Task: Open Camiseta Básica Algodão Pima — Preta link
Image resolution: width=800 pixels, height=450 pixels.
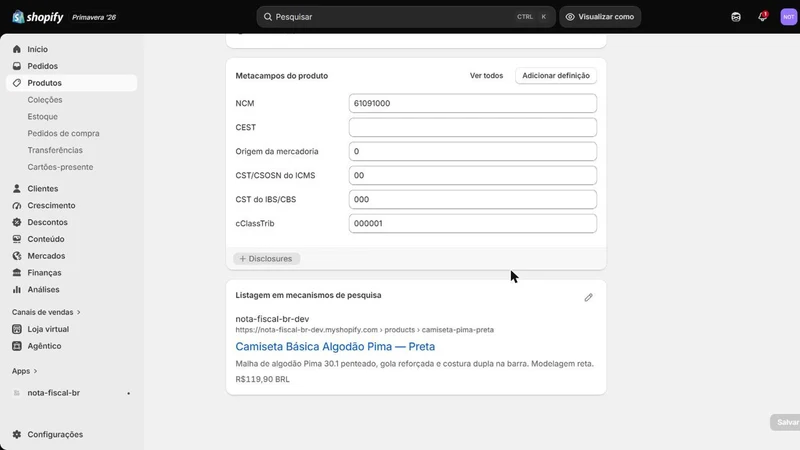Action: pos(335,346)
